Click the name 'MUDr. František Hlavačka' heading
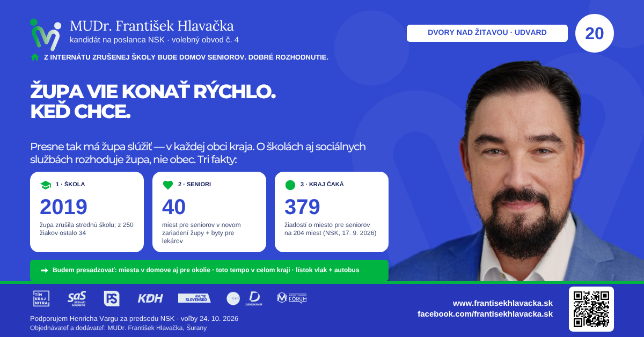Screen dimensions: 644x337 (152, 26)
